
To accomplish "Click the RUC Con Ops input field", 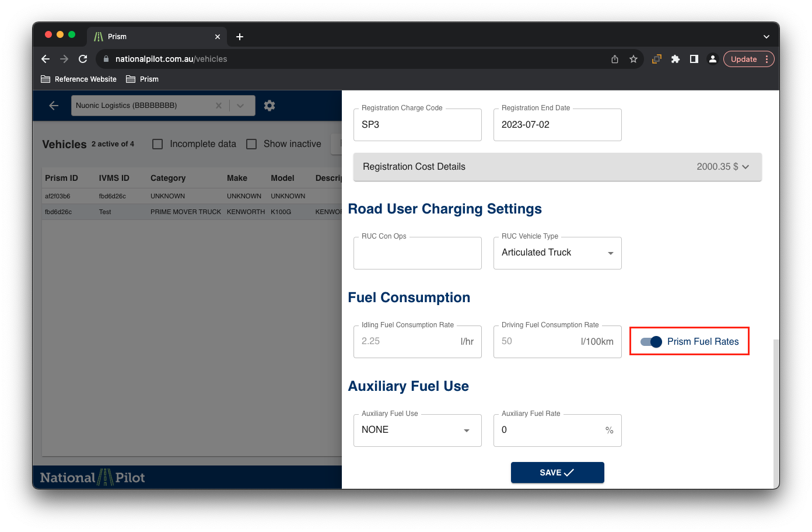I will [417, 253].
